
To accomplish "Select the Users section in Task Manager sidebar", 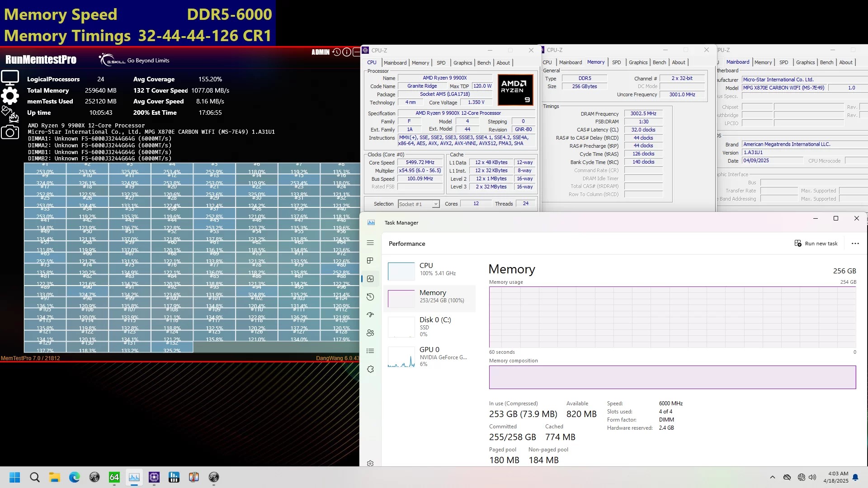I will click(370, 333).
